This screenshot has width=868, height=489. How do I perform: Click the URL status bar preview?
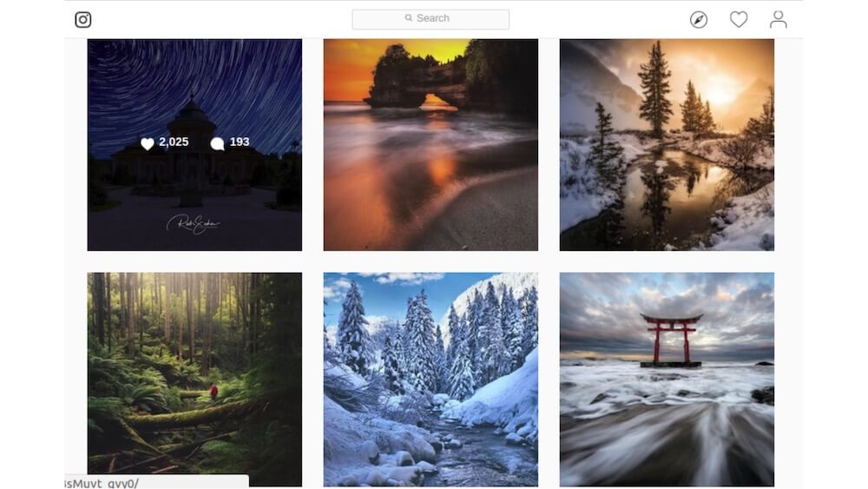pyautogui.click(x=156, y=482)
